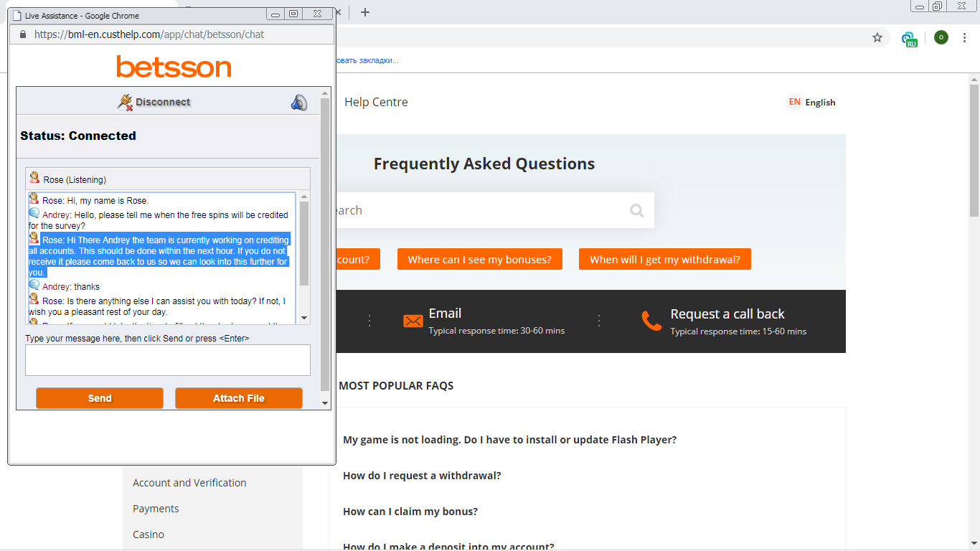
Task: Open 'How do I request a withdrawal?' FAQ
Action: [x=422, y=476]
